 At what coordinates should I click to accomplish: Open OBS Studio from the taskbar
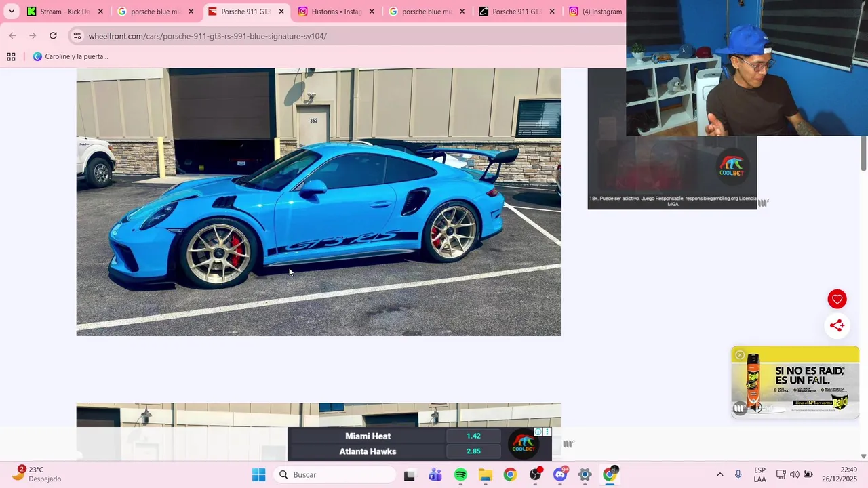coord(536,475)
